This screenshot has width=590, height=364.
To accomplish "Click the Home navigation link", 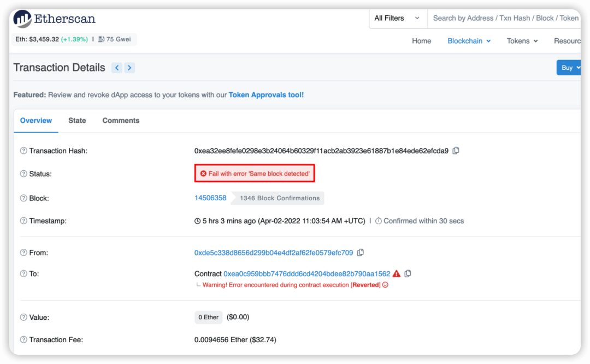I will (x=421, y=41).
